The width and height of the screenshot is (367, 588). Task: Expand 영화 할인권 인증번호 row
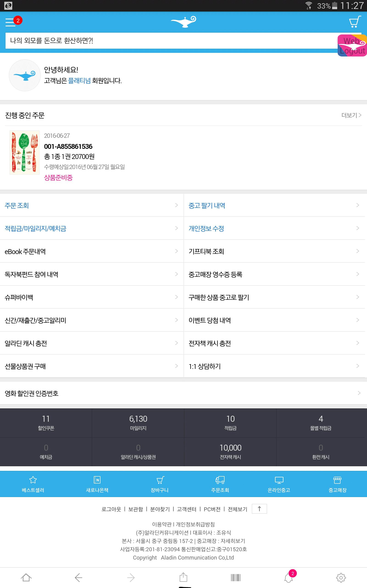(x=183, y=393)
